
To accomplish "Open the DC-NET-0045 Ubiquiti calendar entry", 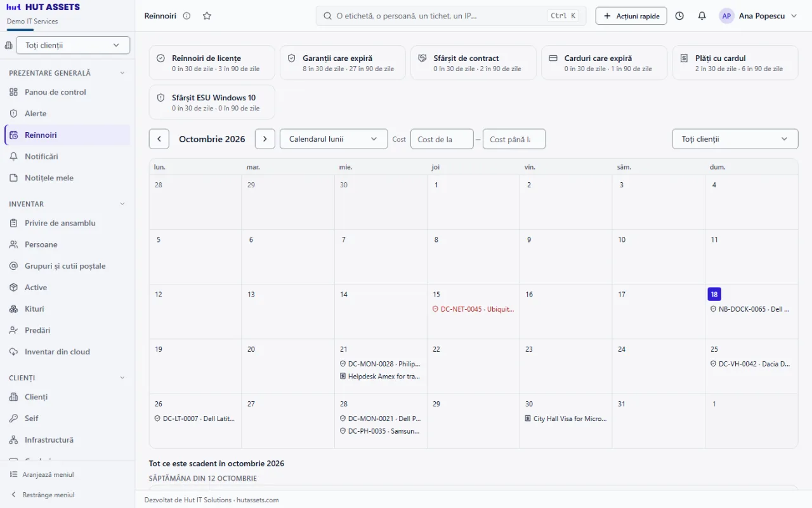I will (x=473, y=309).
